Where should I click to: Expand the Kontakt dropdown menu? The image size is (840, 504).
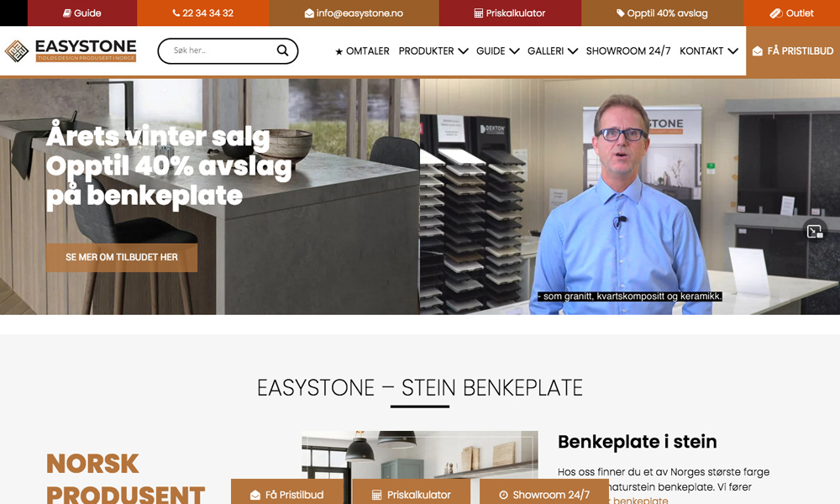point(709,51)
